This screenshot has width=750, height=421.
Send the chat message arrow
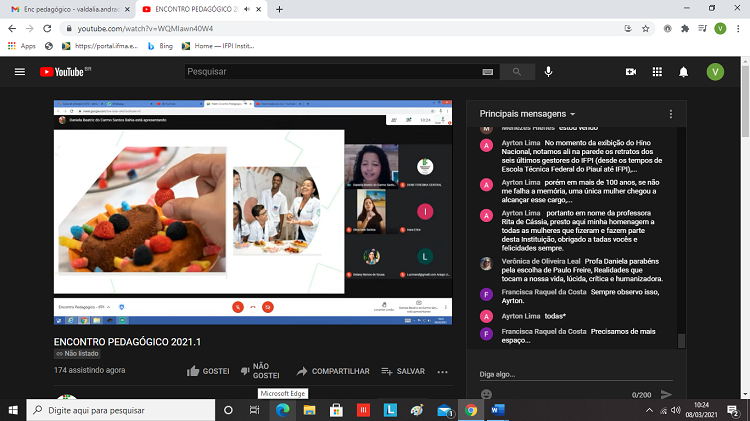pos(666,394)
